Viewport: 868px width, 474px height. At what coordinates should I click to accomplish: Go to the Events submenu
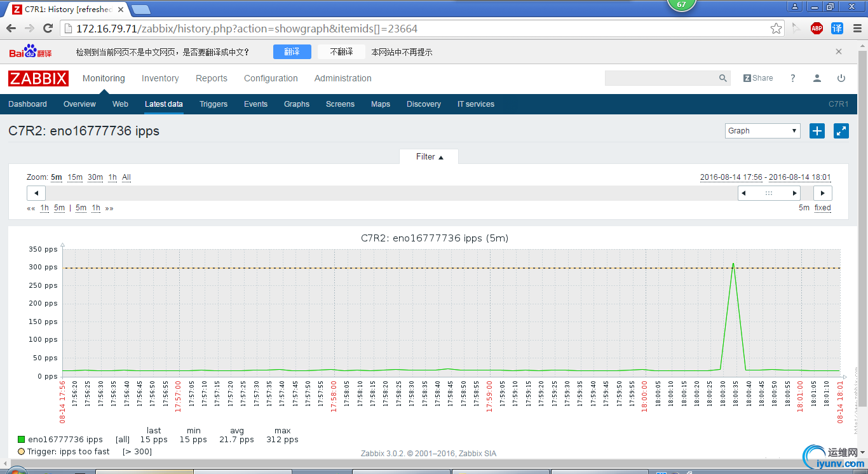[255, 104]
